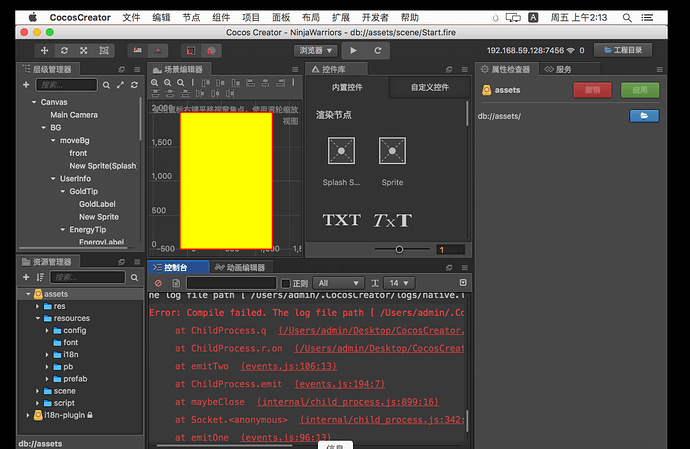Open the All log level dropdown
Image resolution: width=690 pixels, height=449 pixels.
(x=338, y=283)
